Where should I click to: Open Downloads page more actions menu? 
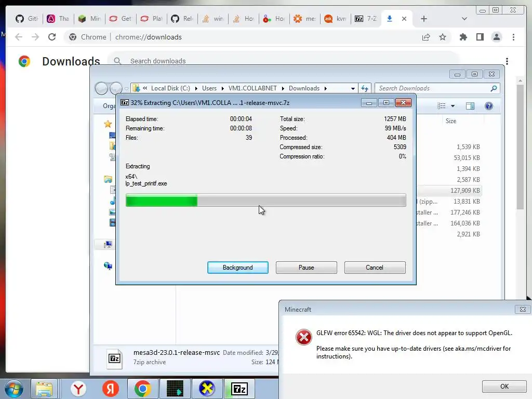tap(507, 61)
